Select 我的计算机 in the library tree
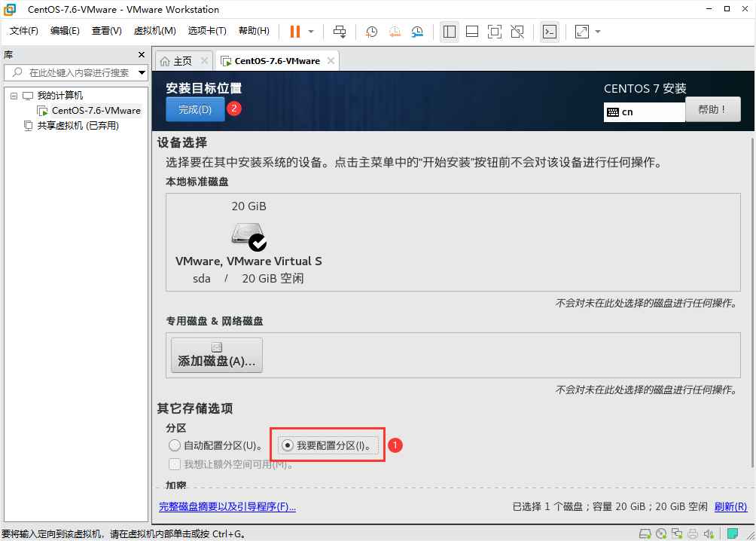 (59, 96)
